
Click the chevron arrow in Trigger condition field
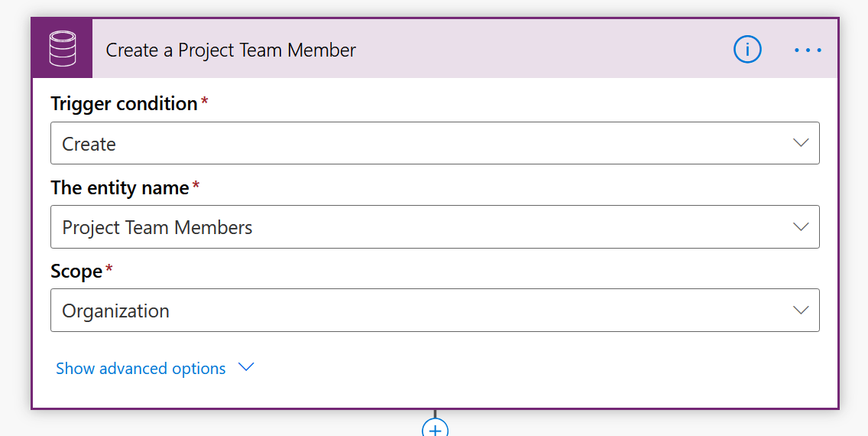click(x=801, y=143)
